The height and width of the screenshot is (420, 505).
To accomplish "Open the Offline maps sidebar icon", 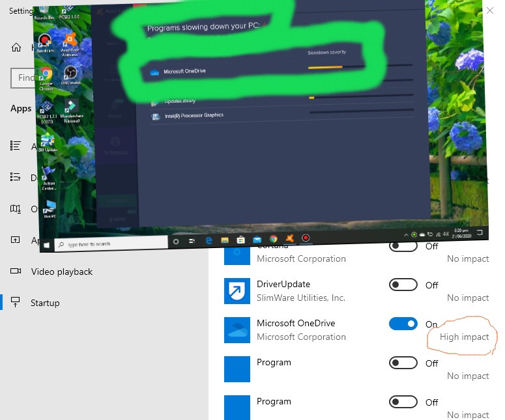I will pos(16,208).
